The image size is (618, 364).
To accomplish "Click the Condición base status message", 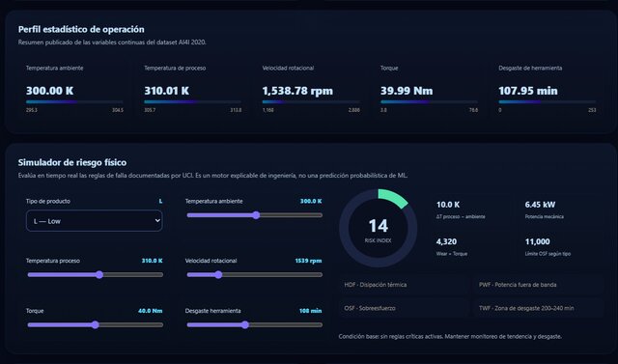I will [450, 336].
